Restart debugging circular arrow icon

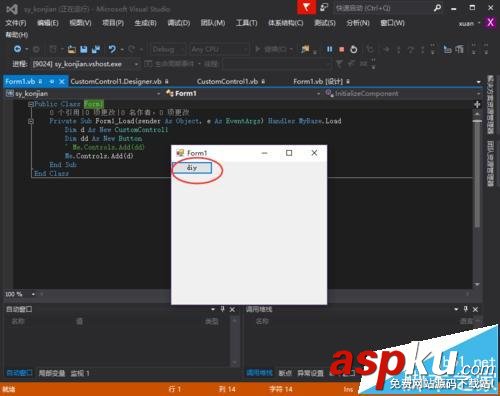pyautogui.click(x=354, y=49)
